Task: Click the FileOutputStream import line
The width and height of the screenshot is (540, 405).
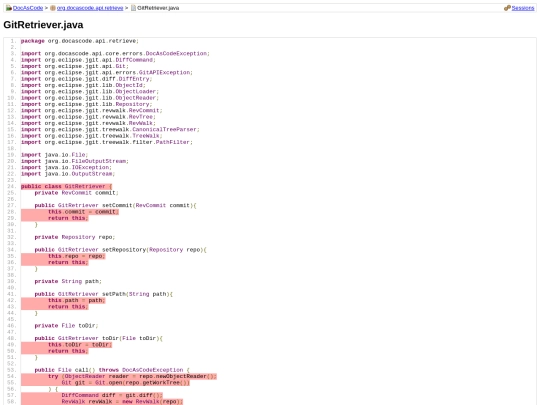Action: pos(75,161)
